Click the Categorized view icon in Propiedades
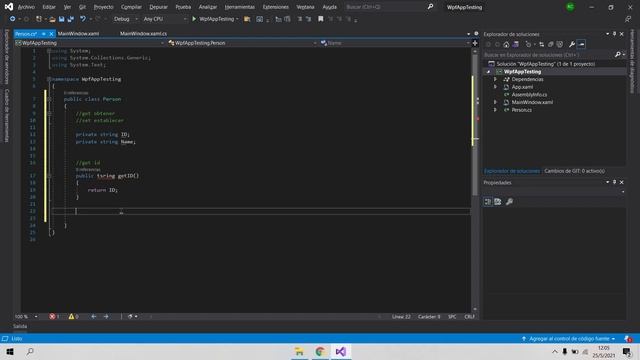The width and height of the screenshot is (640, 360). tap(488, 202)
